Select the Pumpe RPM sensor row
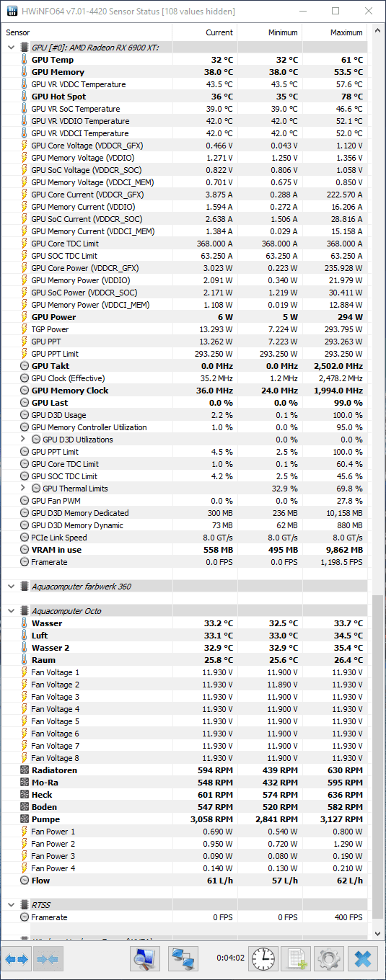 [185, 819]
